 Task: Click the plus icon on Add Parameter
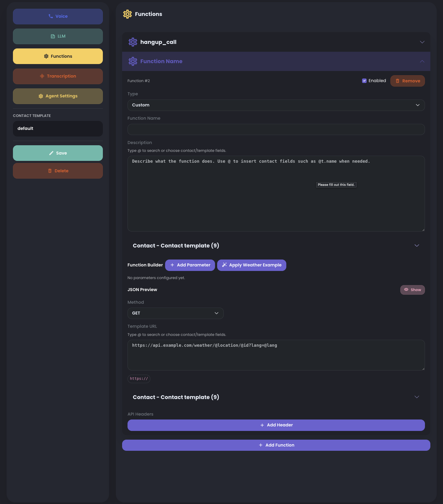[172, 265]
